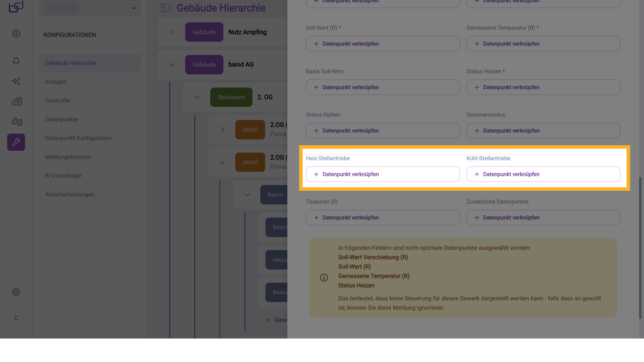Image resolution: width=644 pixels, height=362 pixels.
Task: Toggle the sidebar panel icon beside title
Action: 166,8
